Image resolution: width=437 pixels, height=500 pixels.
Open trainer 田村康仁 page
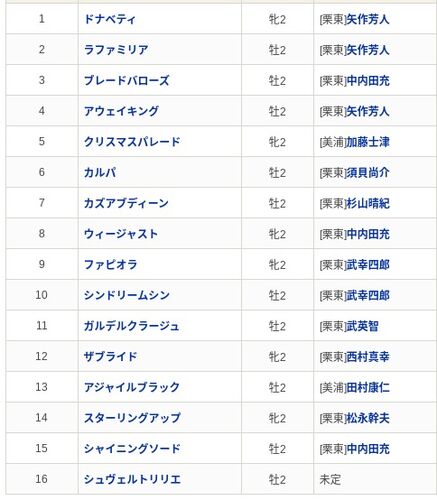click(x=368, y=388)
